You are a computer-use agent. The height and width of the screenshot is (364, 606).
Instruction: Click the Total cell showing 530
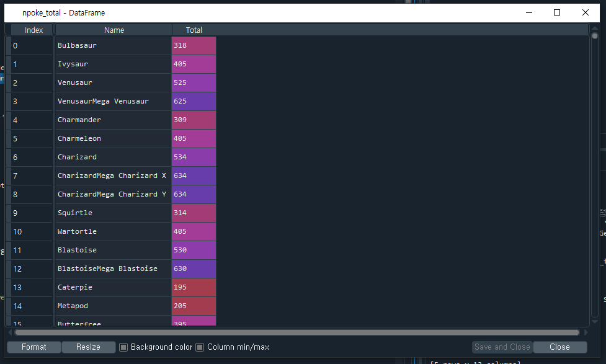click(194, 250)
